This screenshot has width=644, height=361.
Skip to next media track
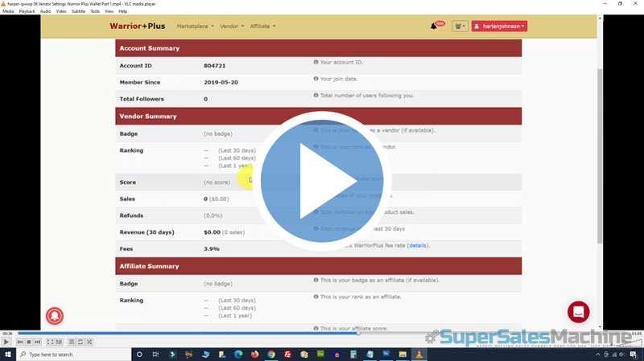point(37,343)
